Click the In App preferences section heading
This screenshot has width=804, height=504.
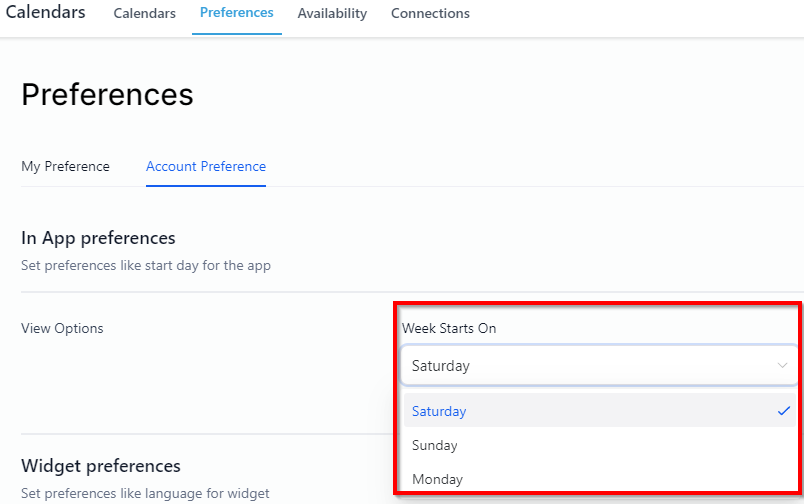[98, 238]
